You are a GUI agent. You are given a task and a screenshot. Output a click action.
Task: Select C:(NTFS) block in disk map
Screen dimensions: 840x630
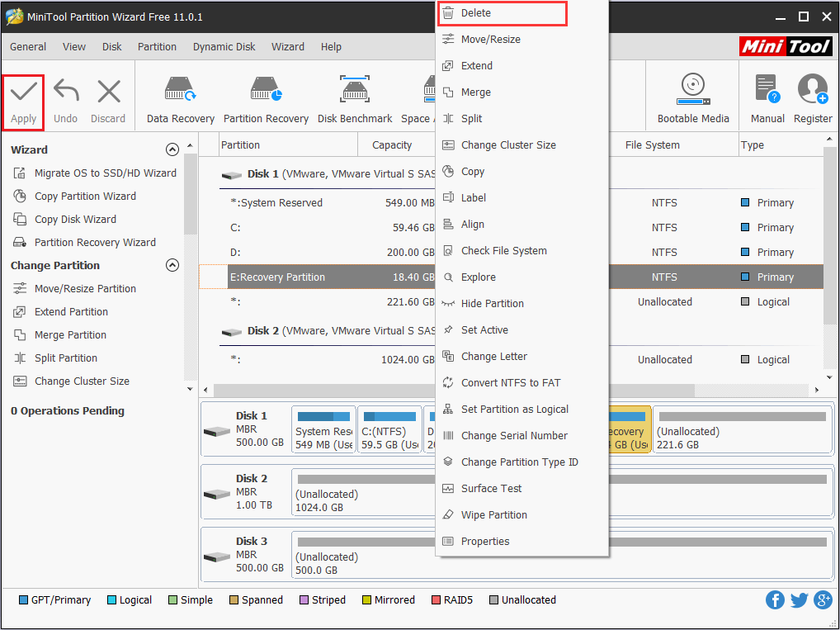(x=389, y=429)
